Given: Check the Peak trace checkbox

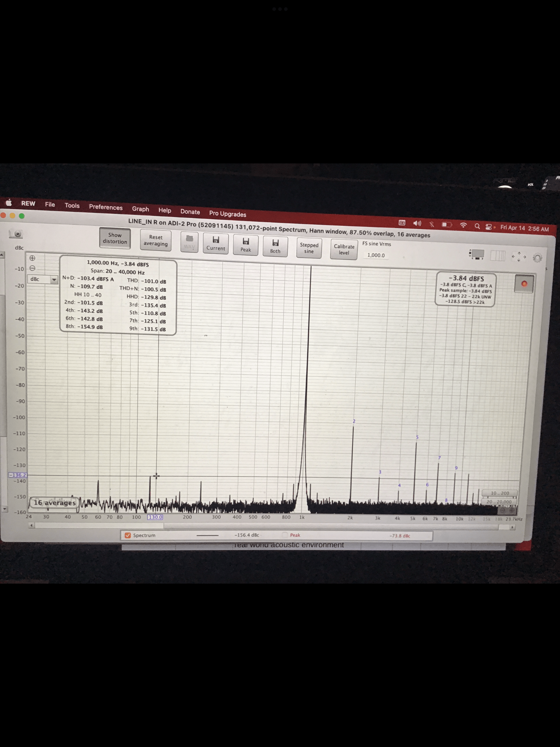Looking at the screenshot, I should click(x=285, y=535).
